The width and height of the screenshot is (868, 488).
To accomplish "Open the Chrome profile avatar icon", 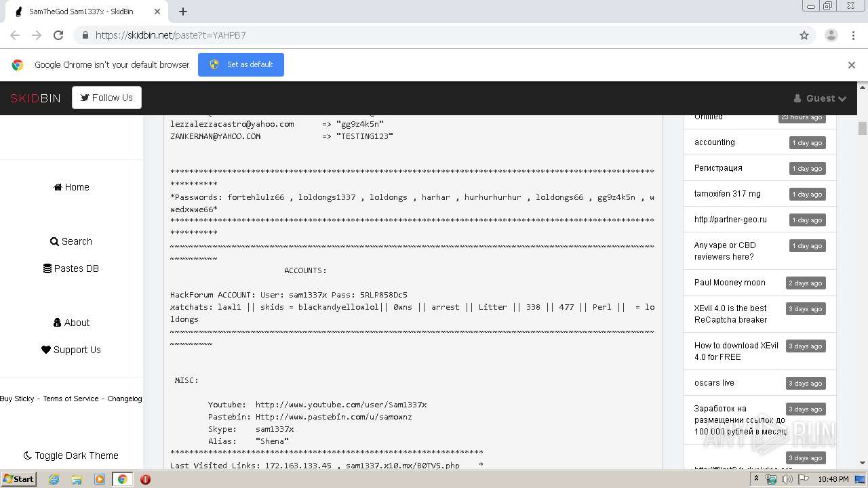I will click(x=831, y=35).
